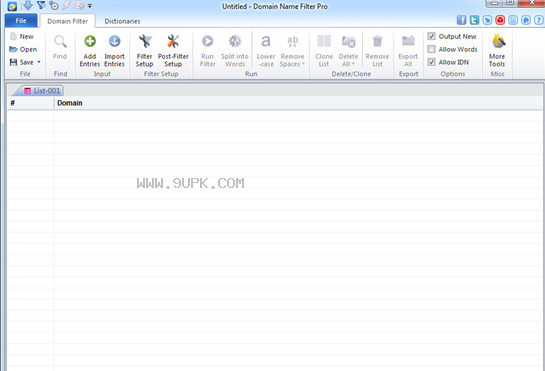Screen dimensions: 545x371
Task: Click the down arrow icon in quick access toolbar
Action: (x=28, y=6)
